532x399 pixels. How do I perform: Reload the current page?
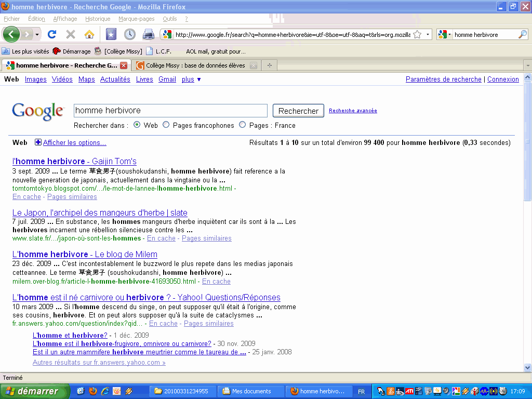(52, 34)
